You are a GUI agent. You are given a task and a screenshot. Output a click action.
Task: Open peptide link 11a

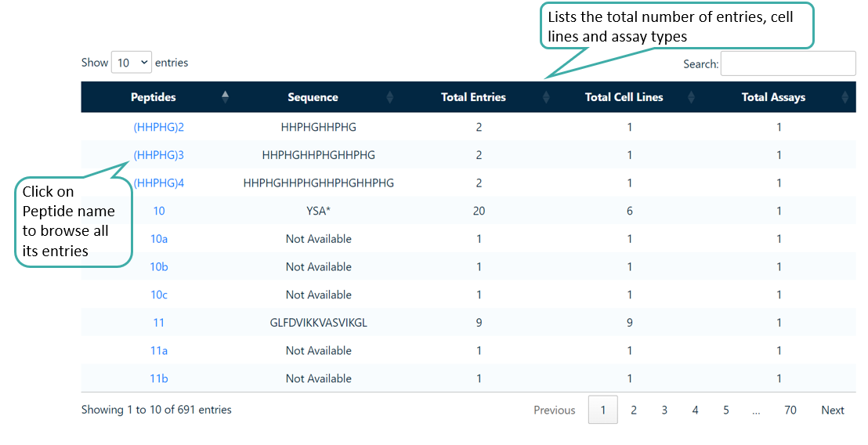(x=159, y=350)
